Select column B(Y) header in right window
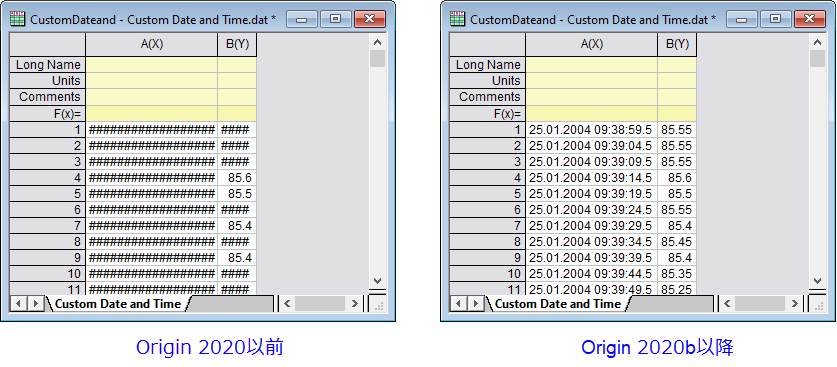837x367 pixels. tap(677, 45)
